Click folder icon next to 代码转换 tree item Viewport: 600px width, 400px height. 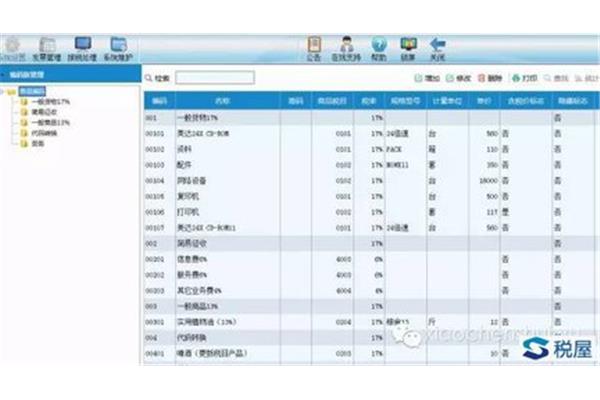pos(24,133)
